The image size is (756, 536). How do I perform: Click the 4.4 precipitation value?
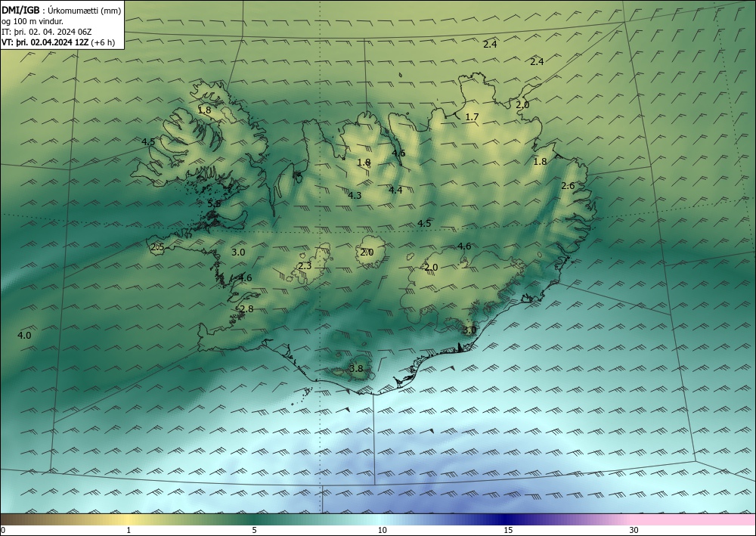coord(395,190)
